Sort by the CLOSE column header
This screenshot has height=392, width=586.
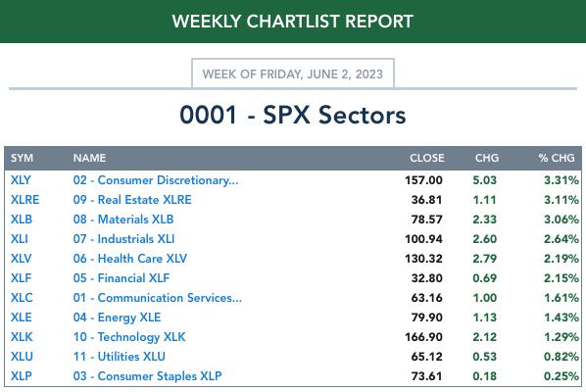click(x=427, y=158)
